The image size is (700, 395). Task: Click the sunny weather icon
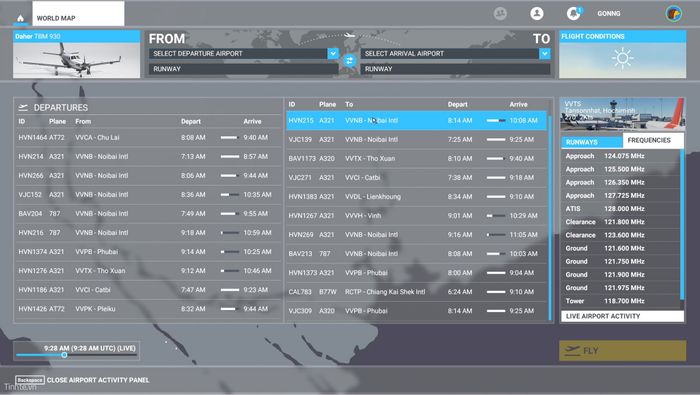tap(622, 58)
